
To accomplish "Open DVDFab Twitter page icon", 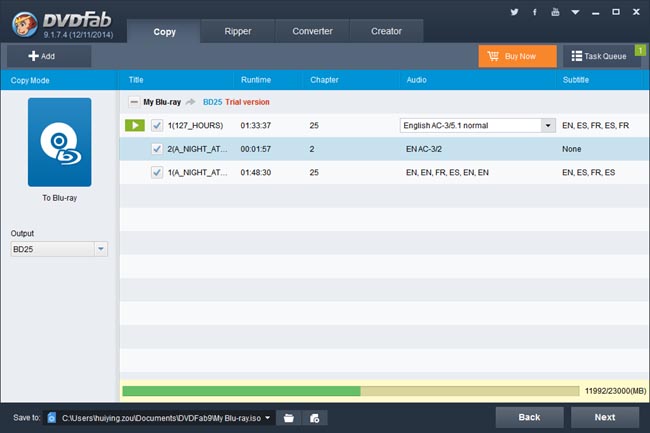I will 514,12.
